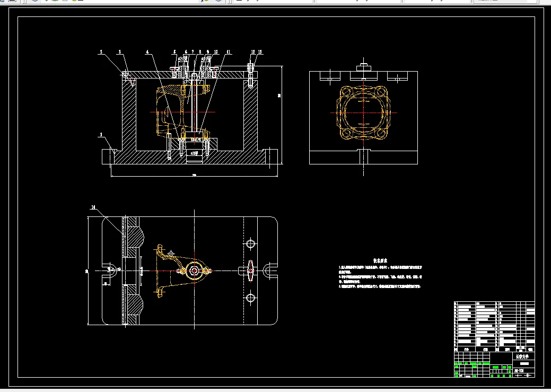Select part balloon number 5
Viewport: 551px width, 392px height.
tap(174, 52)
